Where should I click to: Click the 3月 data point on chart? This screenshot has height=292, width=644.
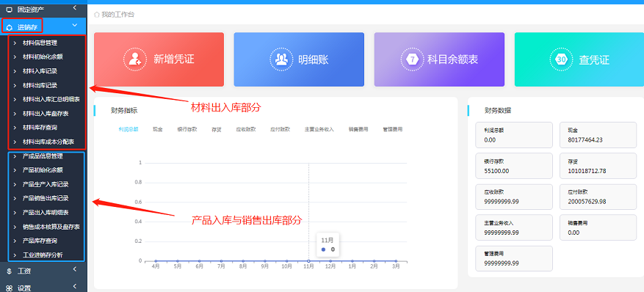(396, 261)
